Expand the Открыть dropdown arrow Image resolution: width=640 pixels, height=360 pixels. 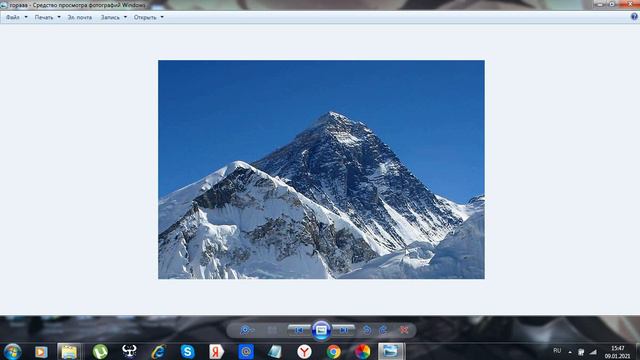coord(162,17)
